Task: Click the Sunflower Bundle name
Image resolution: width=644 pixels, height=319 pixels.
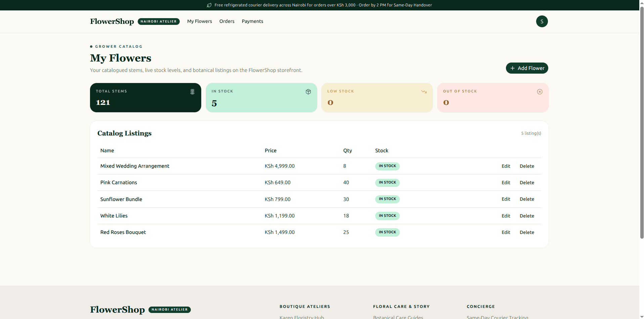Action: [121, 199]
